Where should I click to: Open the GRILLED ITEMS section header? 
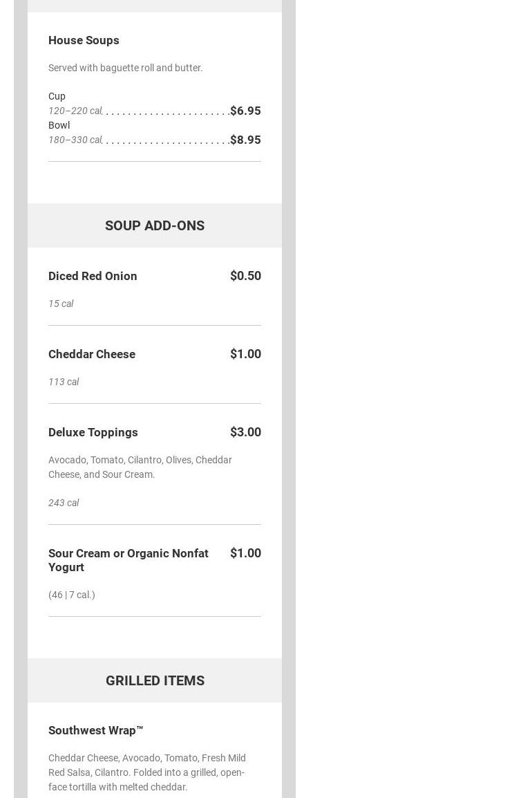click(x=155, y=680)
